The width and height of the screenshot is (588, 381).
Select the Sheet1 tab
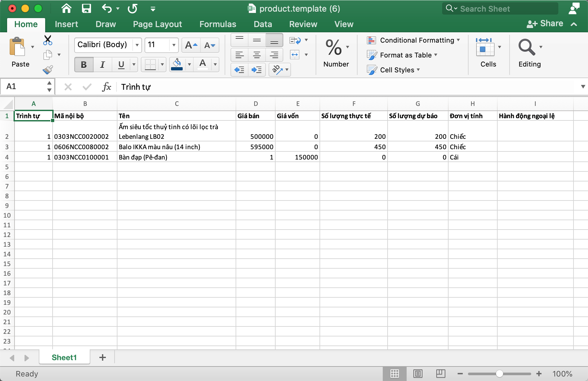click(x=64, y=357)
